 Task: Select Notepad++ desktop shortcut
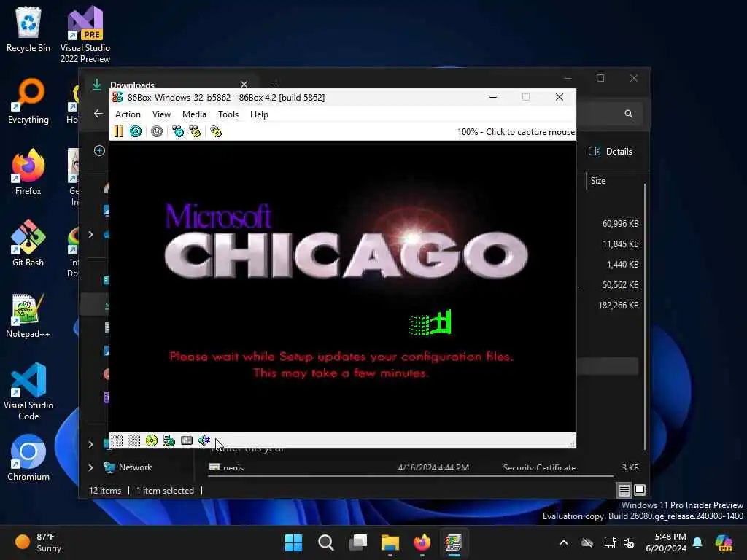pos(28,315)
